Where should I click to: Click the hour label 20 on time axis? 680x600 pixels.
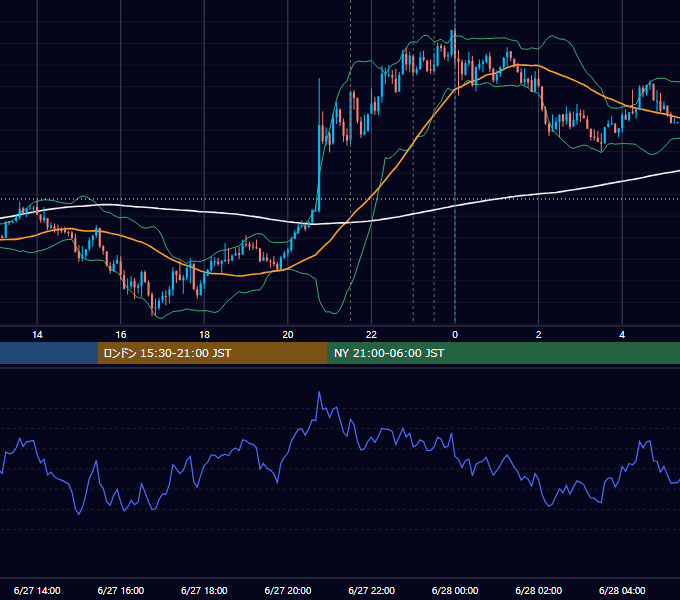point(288,335)
